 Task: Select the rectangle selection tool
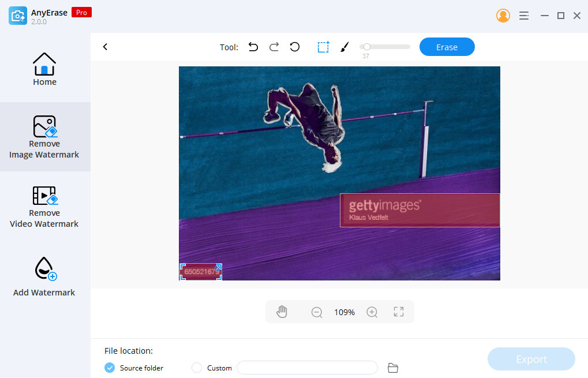[x=323, y=47]
